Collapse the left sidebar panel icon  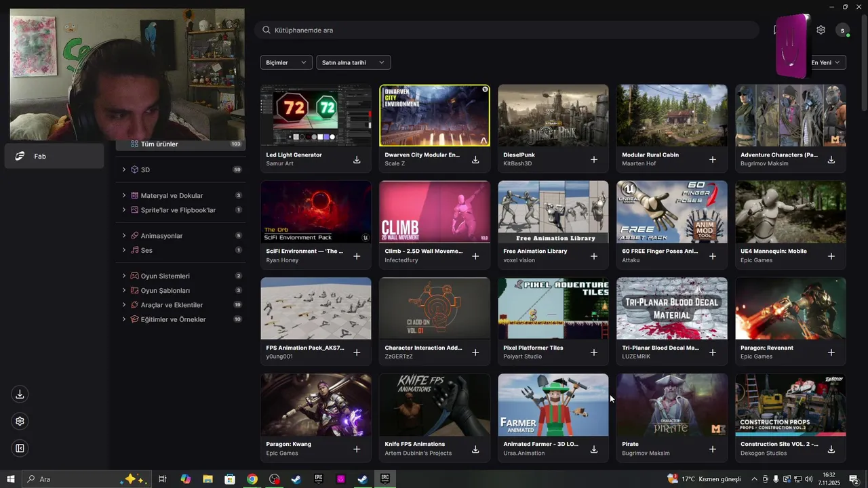[x=20, y=448]
